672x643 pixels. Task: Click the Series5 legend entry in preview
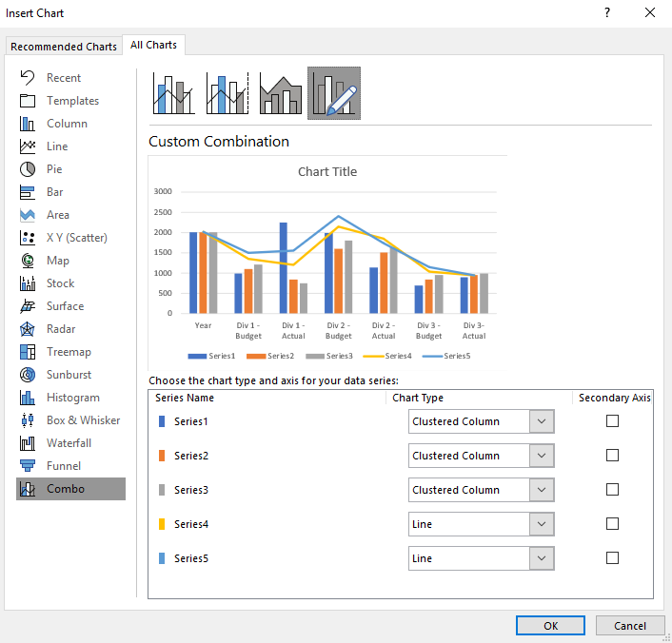(x=446, y=356)
